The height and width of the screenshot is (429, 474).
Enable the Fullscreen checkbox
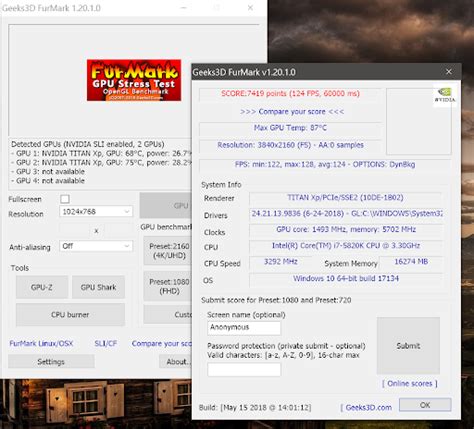(65, 199)
